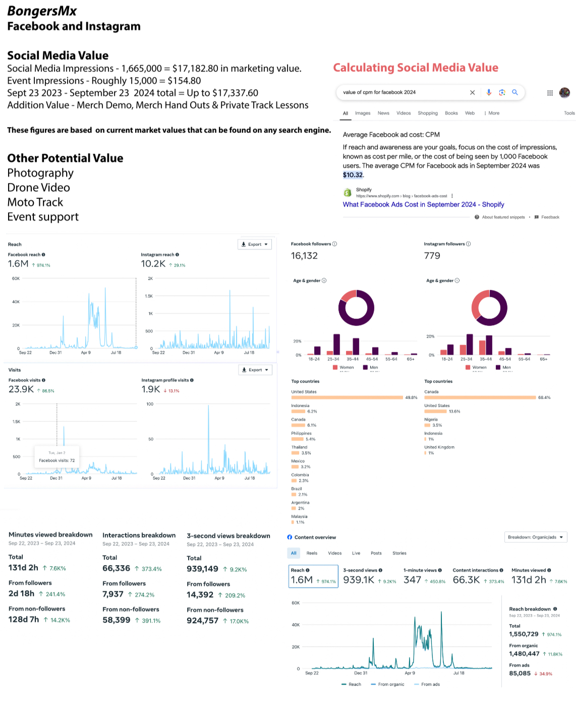This screenshot has height=728, width=576.
Task: Open the shopify.com blog URL breadcrumb
Action: click(401, 196)
